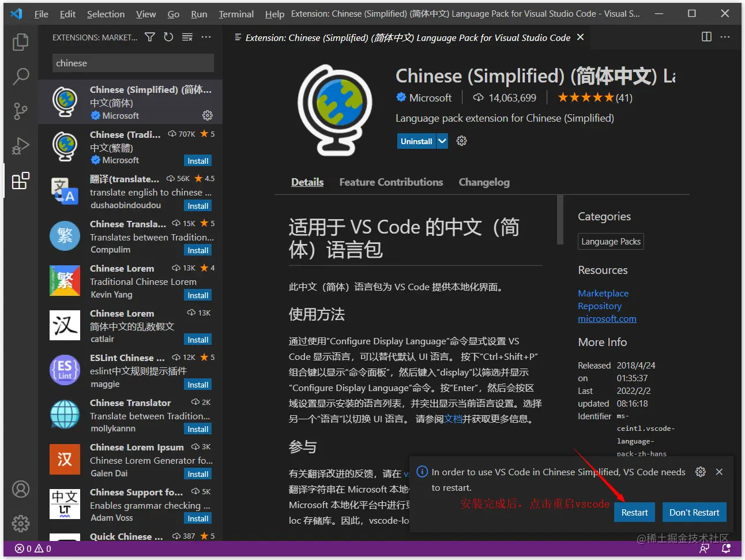Switch to the Changelog tab
The width and height of the screenshot is (745, 560).
(x=484, y=182)
